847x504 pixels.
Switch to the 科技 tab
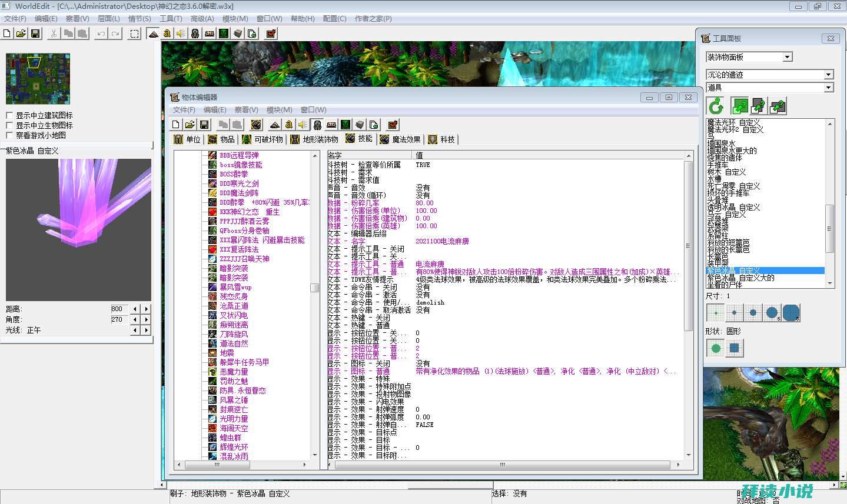pyautogui.click(x=442, y=139)
